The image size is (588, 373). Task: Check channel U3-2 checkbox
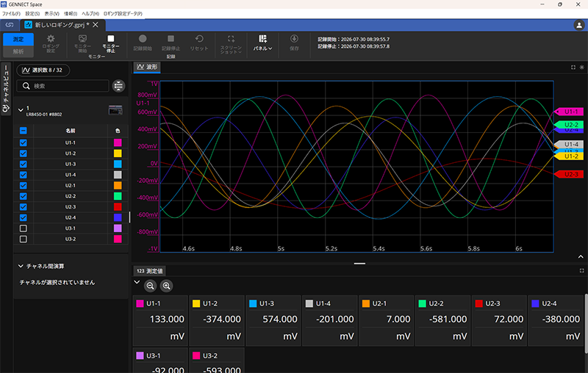click(x=24, y=239)
